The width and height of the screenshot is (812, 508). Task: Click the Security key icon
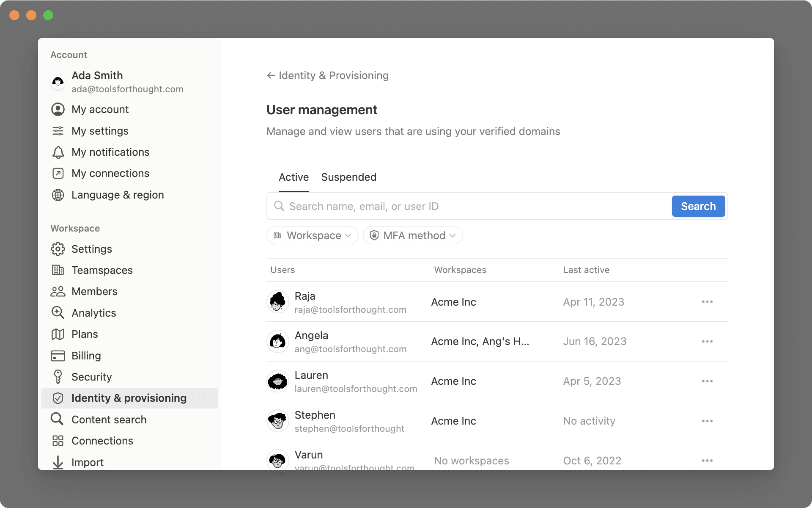[x=58, y=377]
